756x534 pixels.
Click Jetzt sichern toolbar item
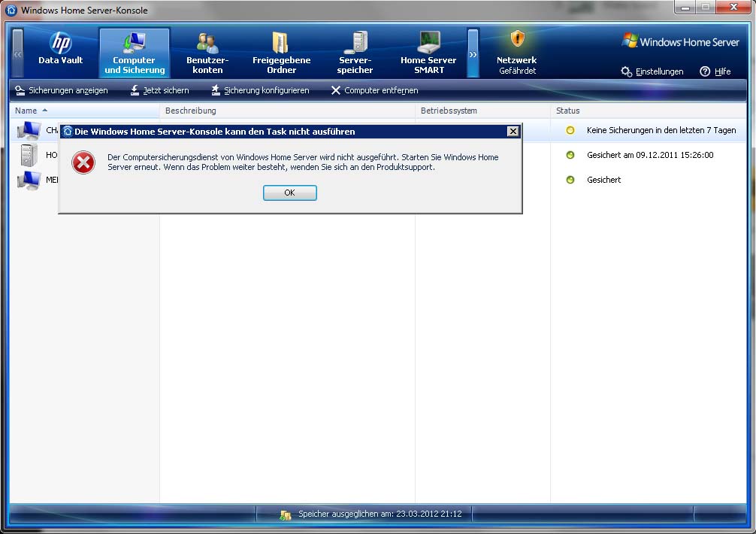[x=159, y=90]
